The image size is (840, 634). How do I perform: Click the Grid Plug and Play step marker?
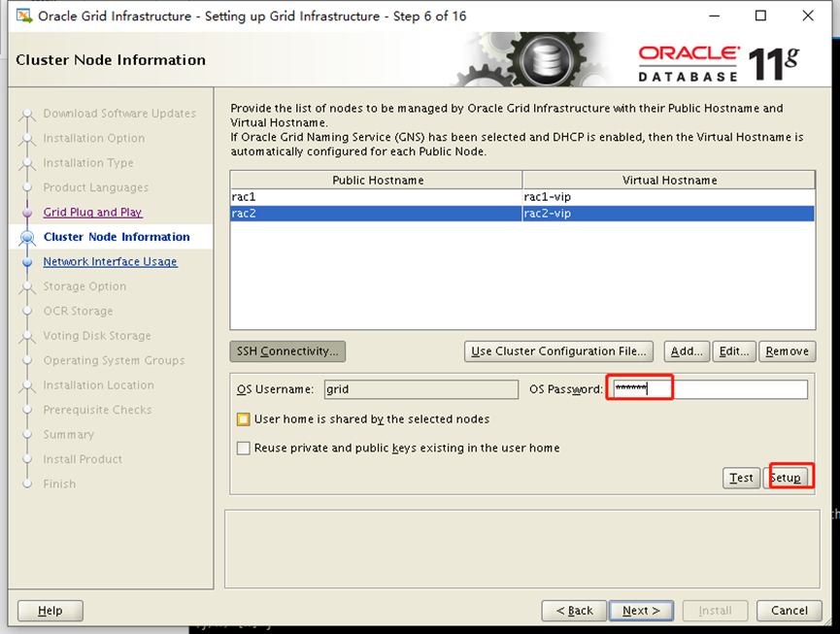coord(27,213)
